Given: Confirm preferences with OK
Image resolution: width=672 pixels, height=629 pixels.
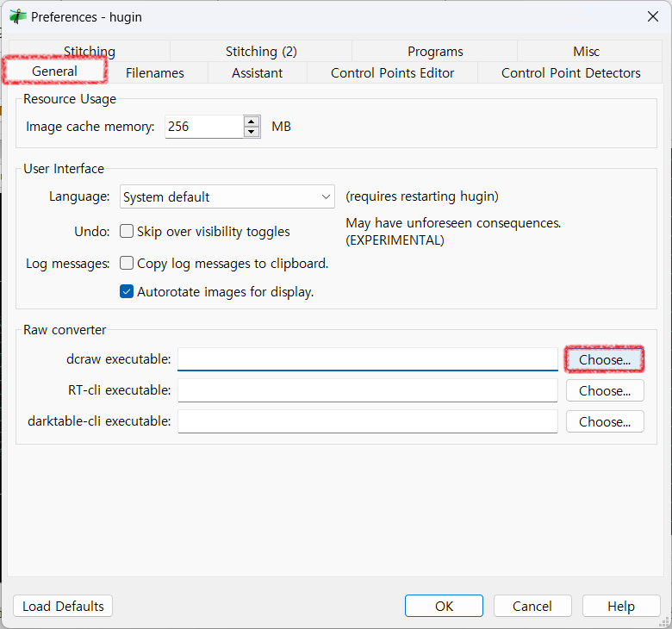Looking at the screenshot, I should 444,606.
